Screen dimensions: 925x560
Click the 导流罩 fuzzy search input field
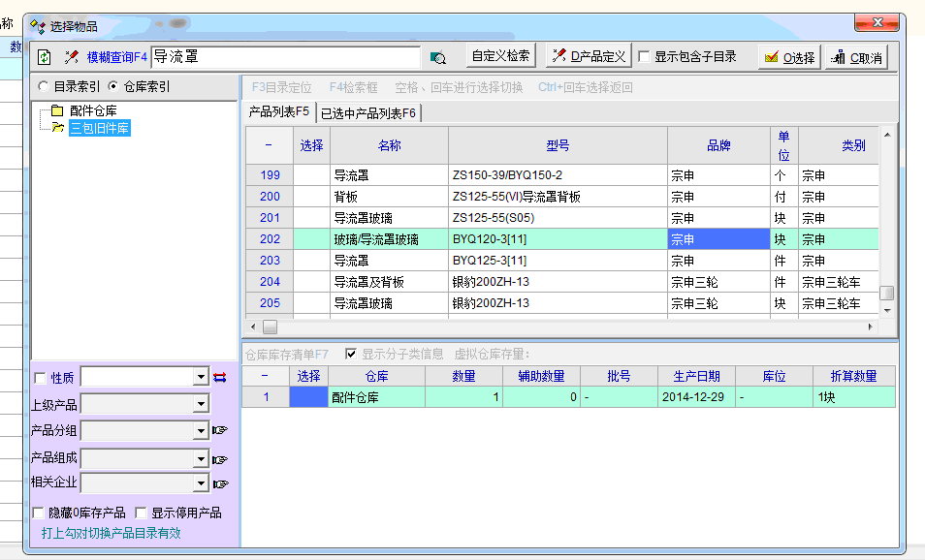(x=285, y=57)
